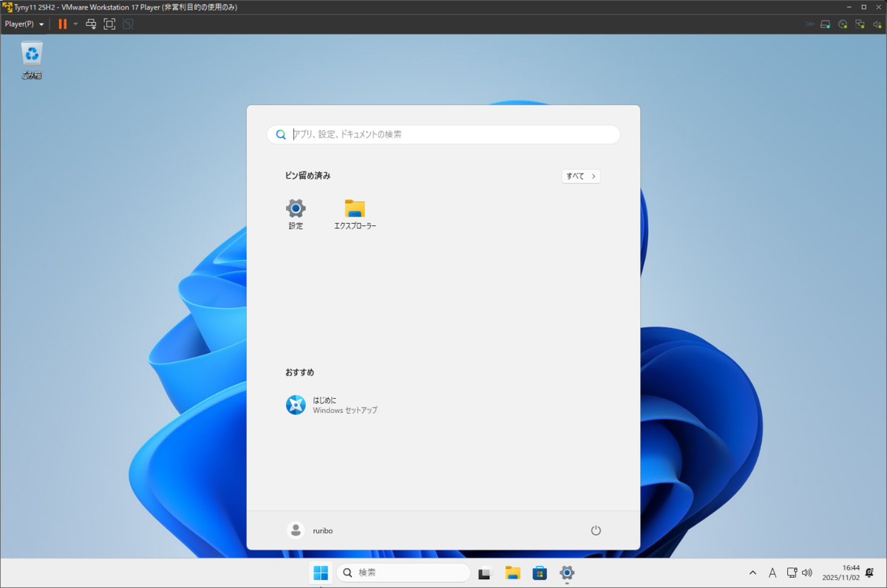887x588 pixels.
Task: Click the すべて button to list all apps
Action: point(581,177)
